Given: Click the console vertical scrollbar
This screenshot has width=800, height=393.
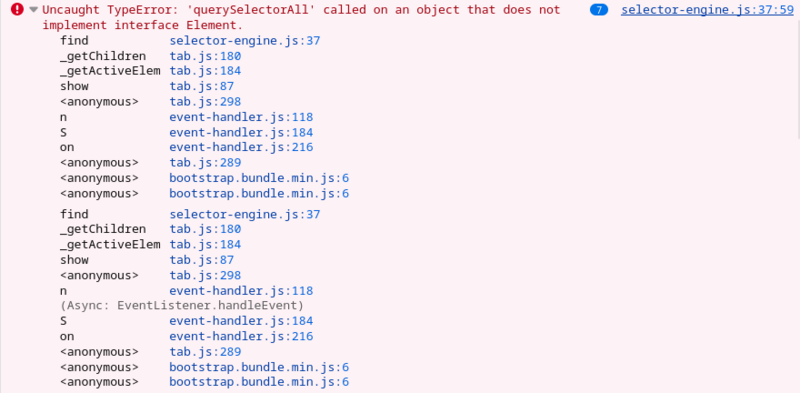Looking at the screenshot, I should click(797, 69).
